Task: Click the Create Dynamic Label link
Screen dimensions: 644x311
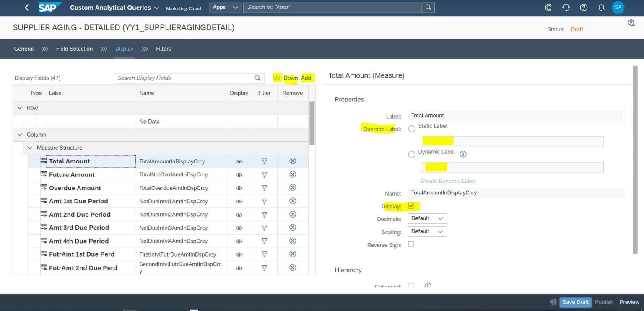Action: coord(448,181)
